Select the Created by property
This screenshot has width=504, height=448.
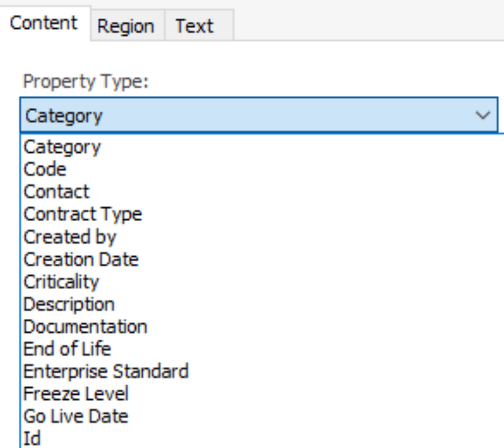[70, 237]
